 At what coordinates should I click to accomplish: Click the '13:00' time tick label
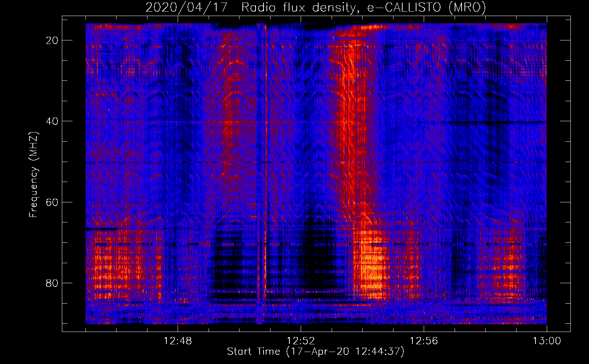coord(547,341)
